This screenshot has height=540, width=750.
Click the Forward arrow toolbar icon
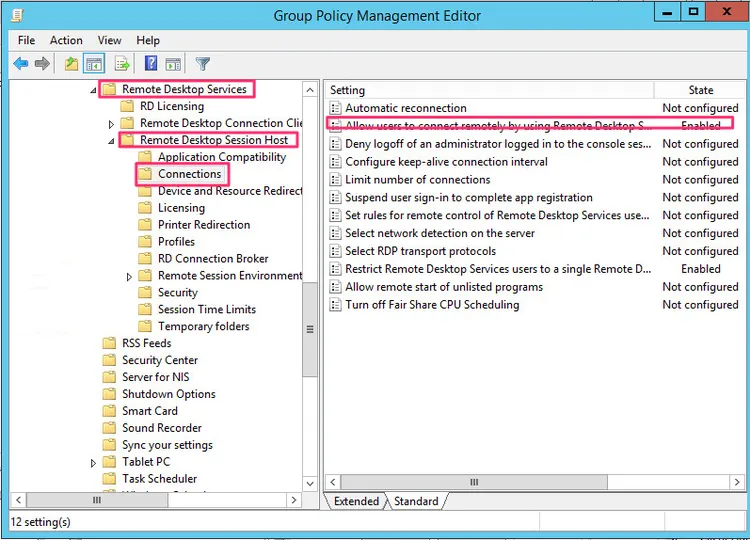42,64
